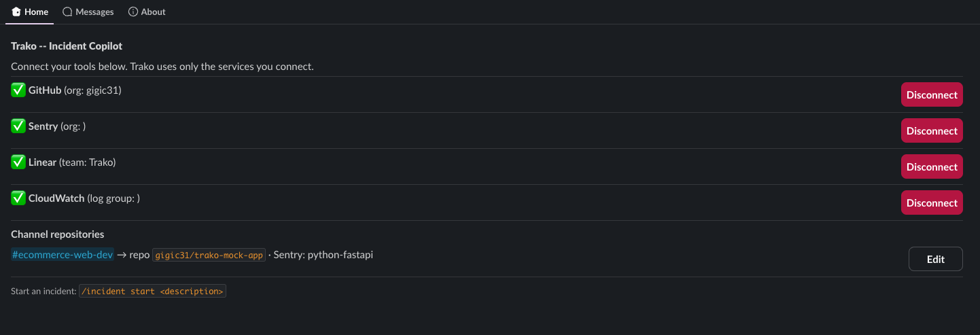Click the About info circle icon
This screenshot has width=980, height=335.
point(133,12)
